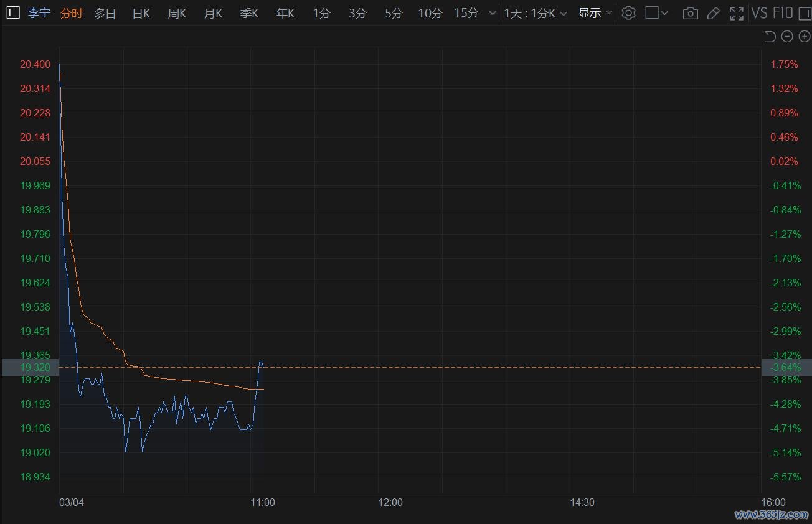
Task: Click the 18.934 bottom price label
Action: (x=35, y=477)
